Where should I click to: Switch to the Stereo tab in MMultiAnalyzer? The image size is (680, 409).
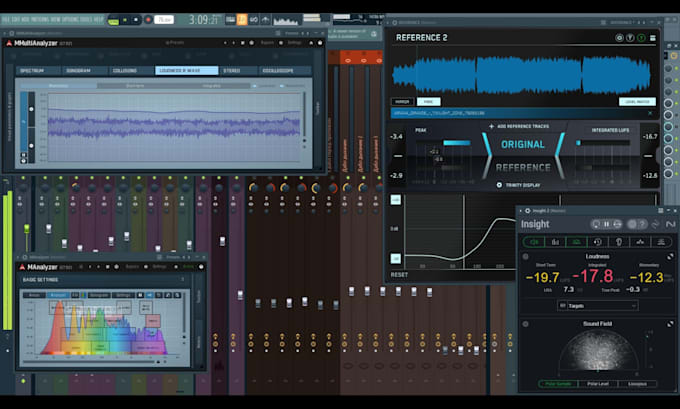pyautogui.click(x=239, y=71)
